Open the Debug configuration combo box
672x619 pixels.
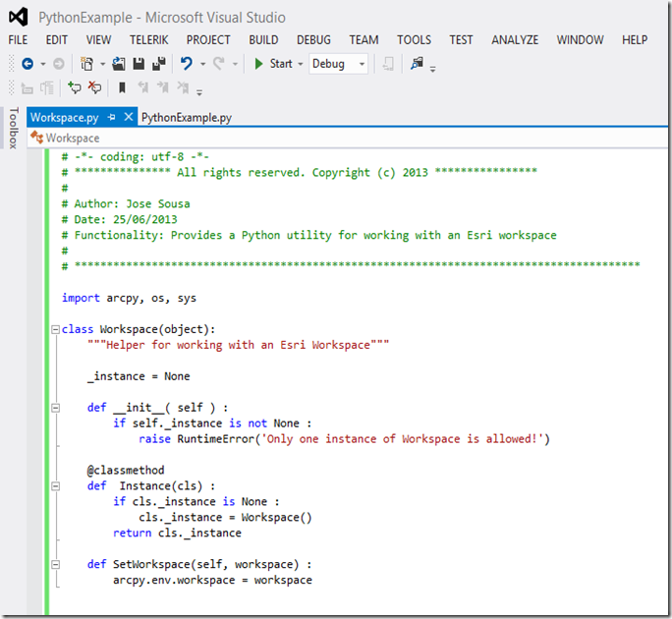pos(338,64)
